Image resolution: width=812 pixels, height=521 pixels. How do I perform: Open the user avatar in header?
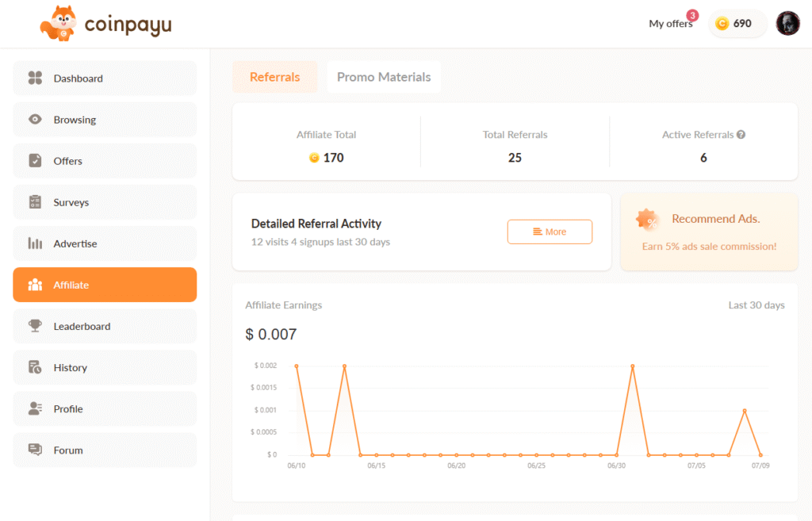[x=787, y=23]
